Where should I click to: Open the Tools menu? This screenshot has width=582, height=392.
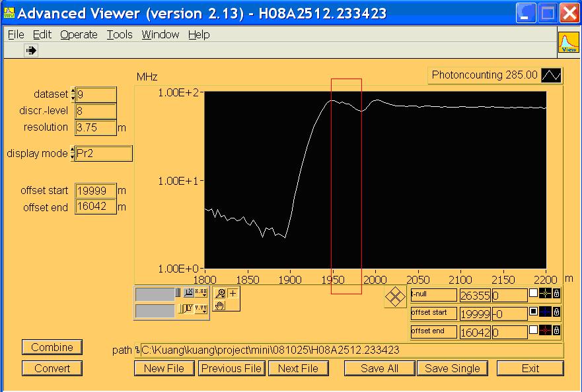120,34
